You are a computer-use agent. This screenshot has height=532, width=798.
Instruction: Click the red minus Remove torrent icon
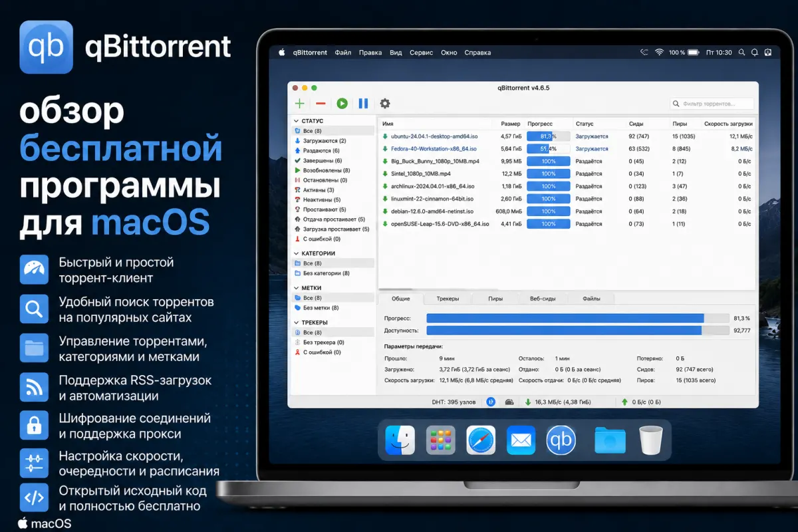click(x=321, y=104)
